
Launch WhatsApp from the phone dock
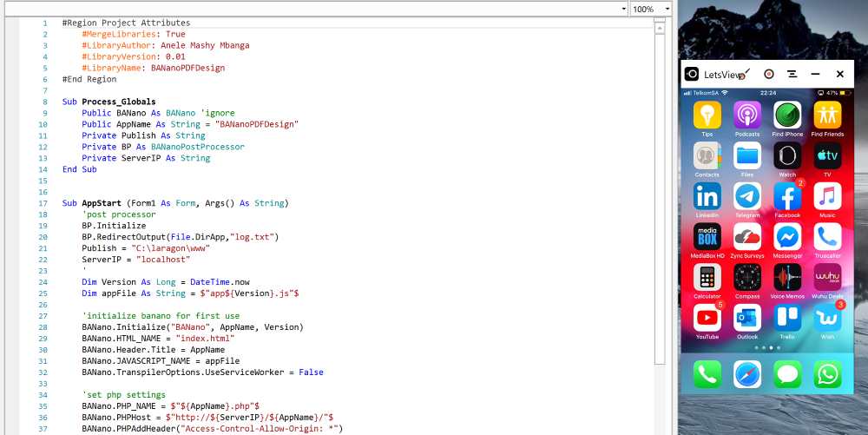[827, 375]
